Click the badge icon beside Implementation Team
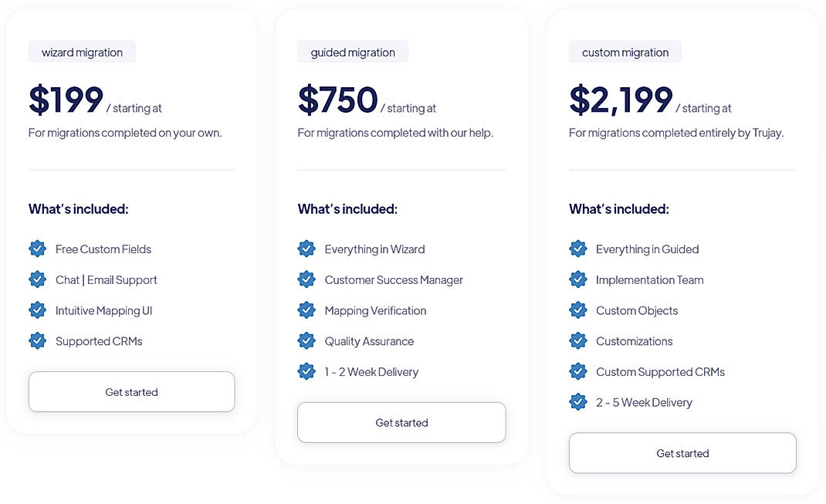Screen dimensions: 826x504 click(579, 279)
